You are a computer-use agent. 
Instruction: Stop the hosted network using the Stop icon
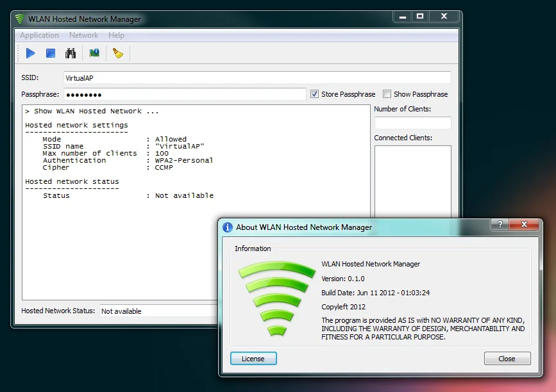(x=50, y=53)
